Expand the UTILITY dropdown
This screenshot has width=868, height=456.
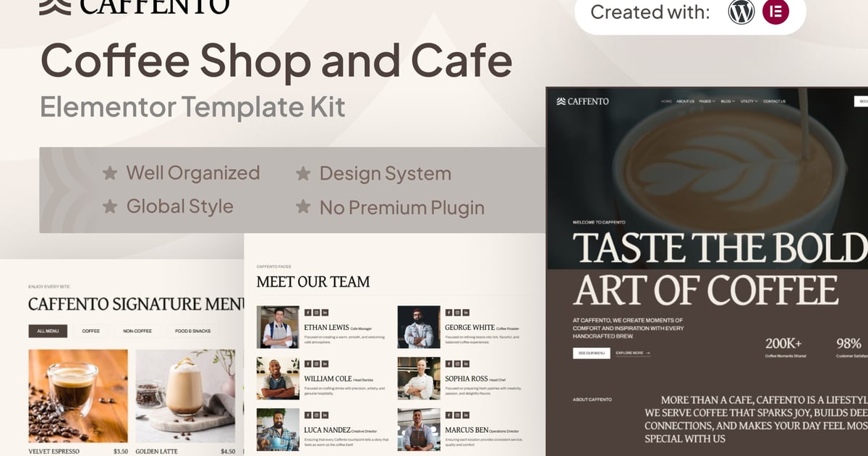pos(749,101)
